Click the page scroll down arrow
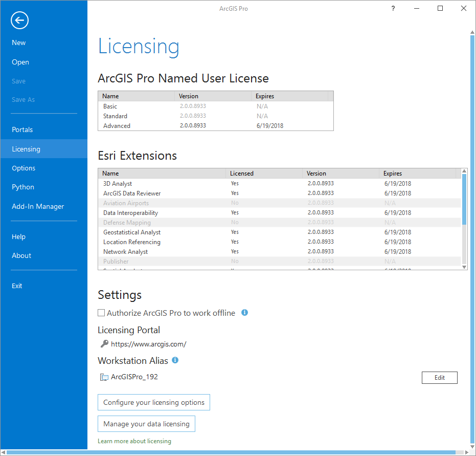The width and height of the screenshot is (476, 456). (472, 446)
